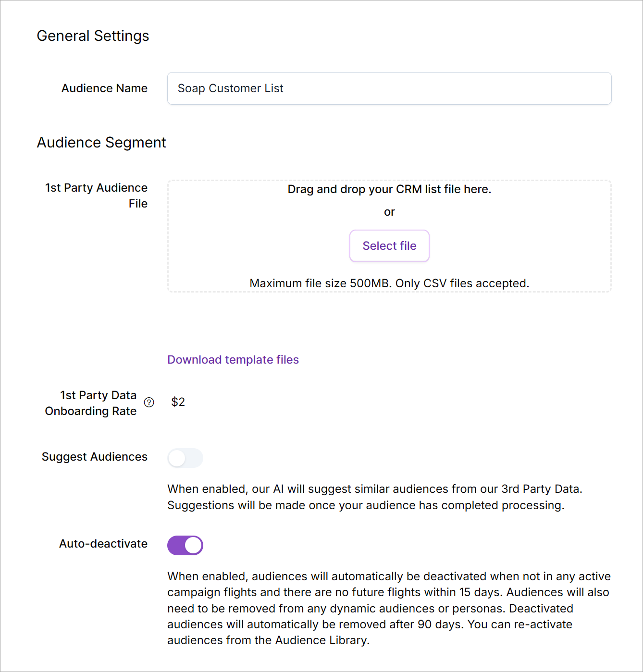Click the Suggest Audiences label text
The height and width of the screenshot is (672, 643).
95,457
